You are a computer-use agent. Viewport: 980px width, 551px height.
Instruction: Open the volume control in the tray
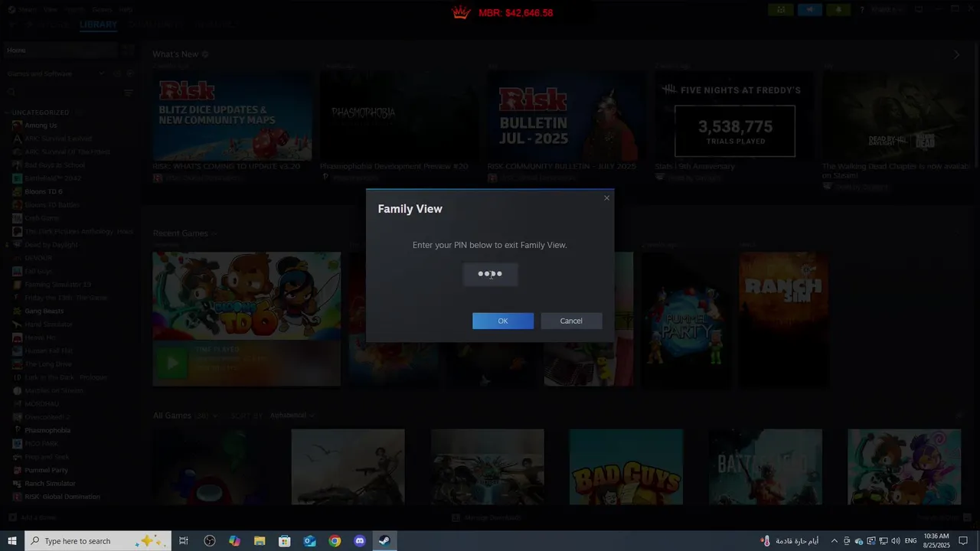pos(895,541)
